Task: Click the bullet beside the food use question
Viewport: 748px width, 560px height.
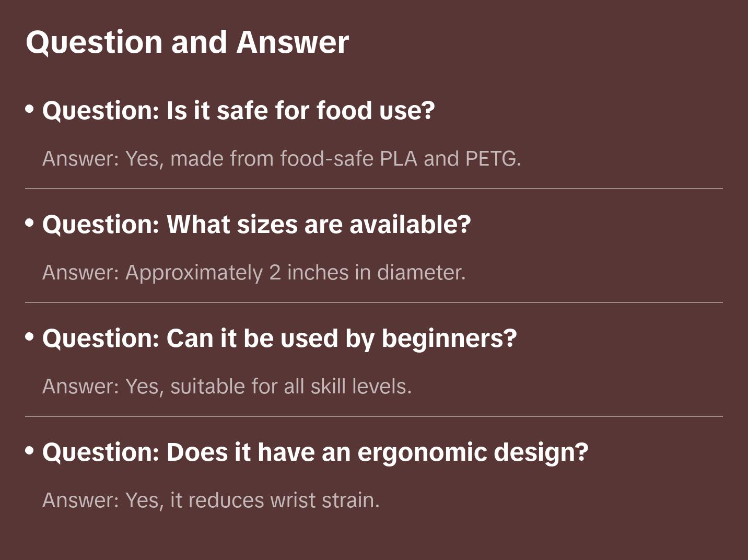Action: tap(30, 109)
